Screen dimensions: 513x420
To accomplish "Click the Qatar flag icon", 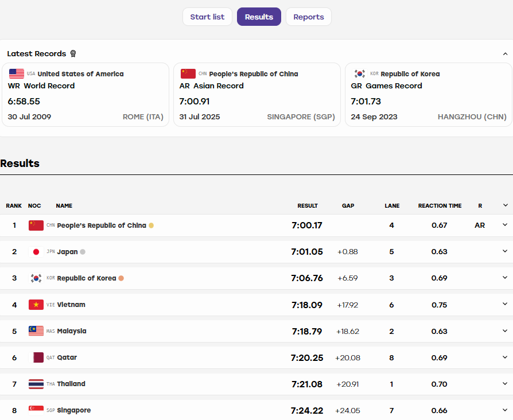I will click(36, 357).
